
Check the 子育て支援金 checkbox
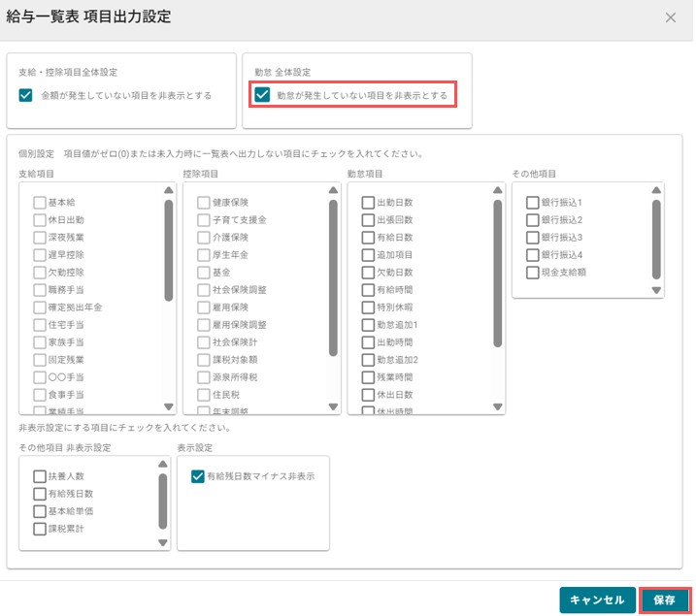coord(204,220)
